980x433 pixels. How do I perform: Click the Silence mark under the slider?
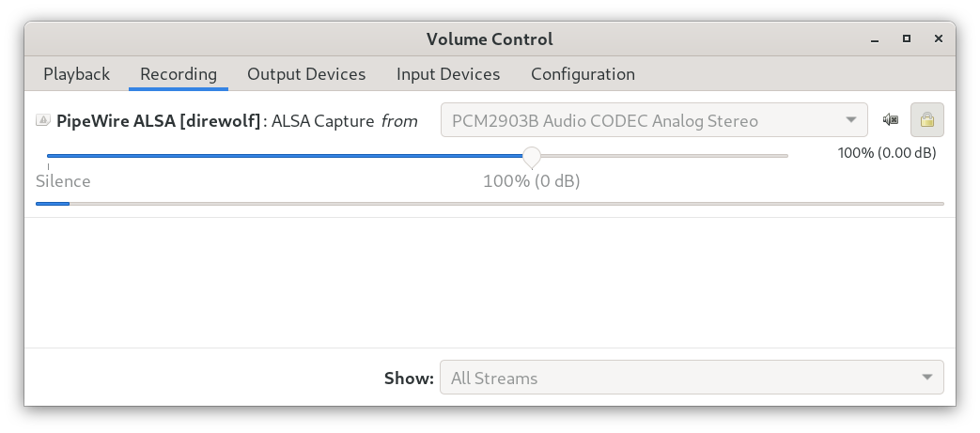click(63, 181)
